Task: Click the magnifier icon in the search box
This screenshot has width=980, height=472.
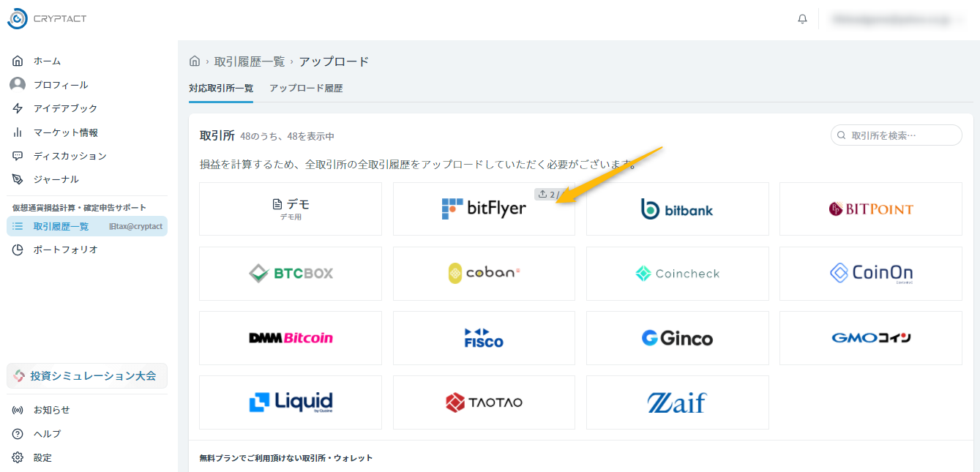Action: point(842,135)
